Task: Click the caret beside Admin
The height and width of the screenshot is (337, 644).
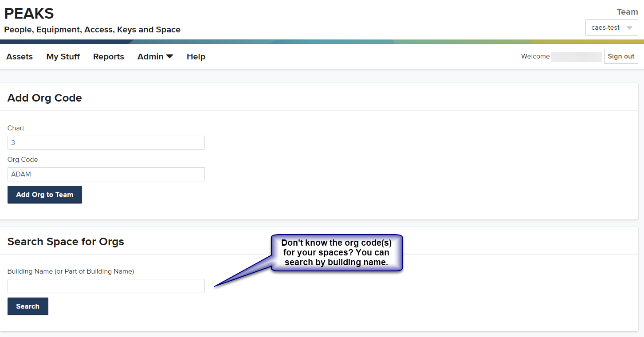Action: (x=169, y=57)
